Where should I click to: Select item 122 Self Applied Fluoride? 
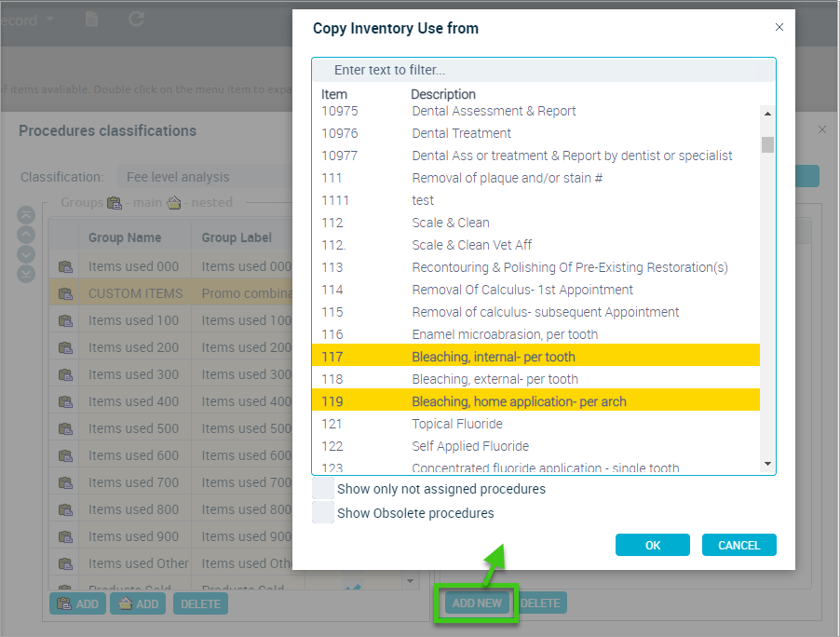click(x=535, y=446)
